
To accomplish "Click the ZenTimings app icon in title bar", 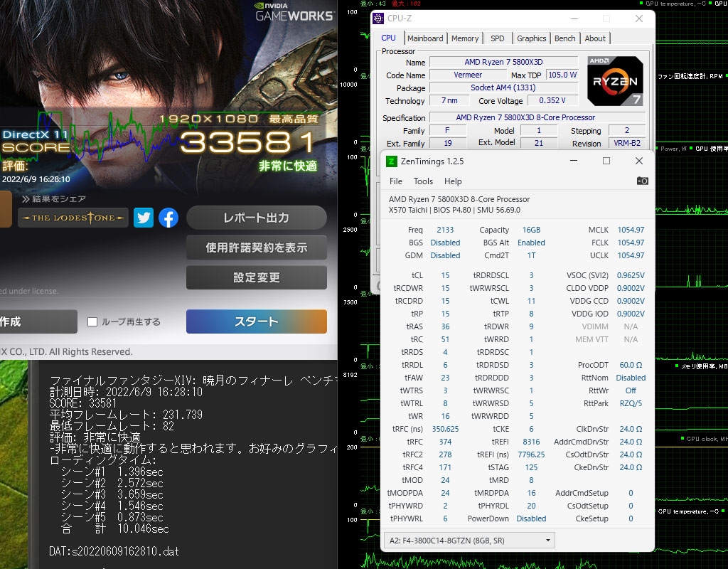I will coord(392,161).
